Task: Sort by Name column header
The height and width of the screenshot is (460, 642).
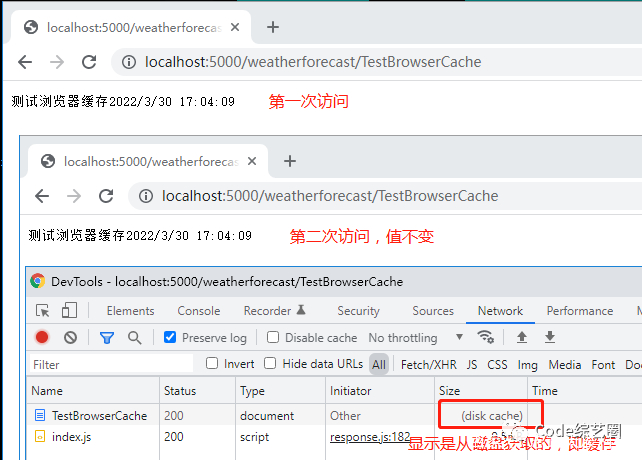Action: click(93, 390)
